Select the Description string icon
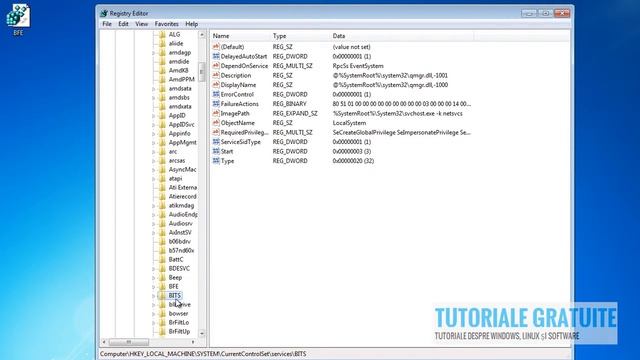The height and width of the screenshot is (360, 640). [216, 76]
